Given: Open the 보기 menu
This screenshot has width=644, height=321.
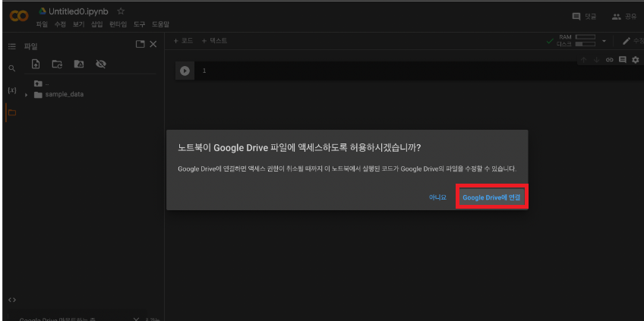Looking at the screenshot, I should click(x=78, y=24).
